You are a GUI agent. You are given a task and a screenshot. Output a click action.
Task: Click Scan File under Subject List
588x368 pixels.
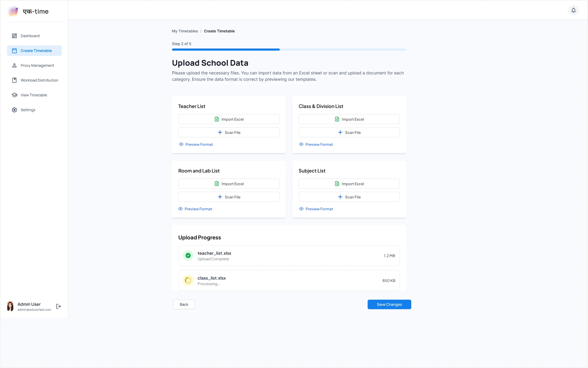pos(349,197)
